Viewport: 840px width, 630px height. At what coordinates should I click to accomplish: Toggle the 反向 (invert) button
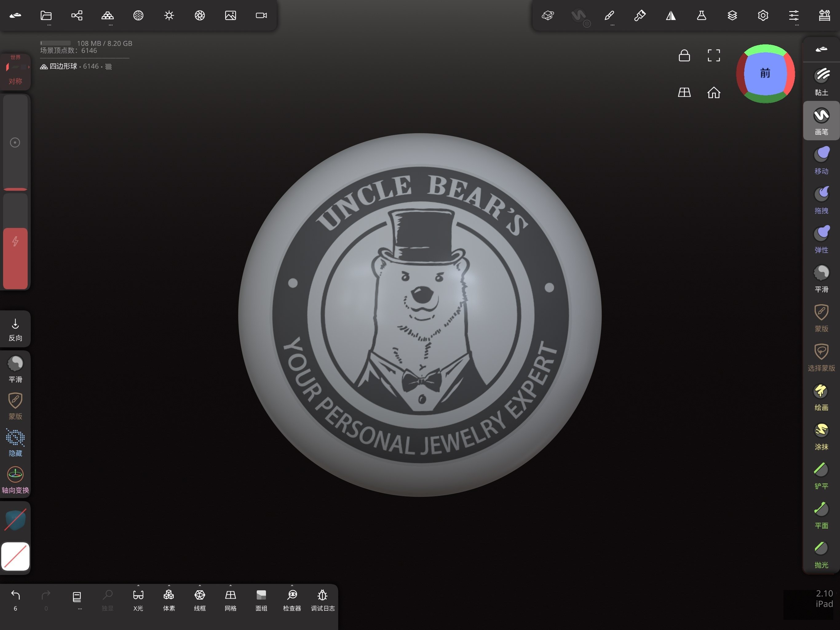pos(15,329)
